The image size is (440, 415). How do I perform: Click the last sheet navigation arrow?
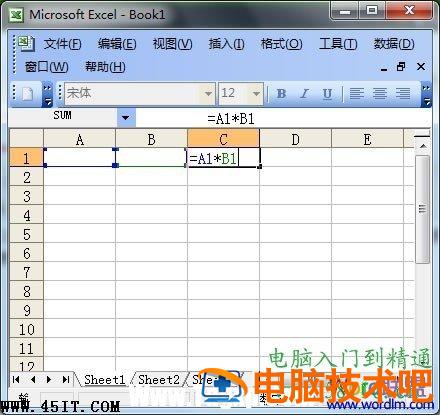coord(66,379)
